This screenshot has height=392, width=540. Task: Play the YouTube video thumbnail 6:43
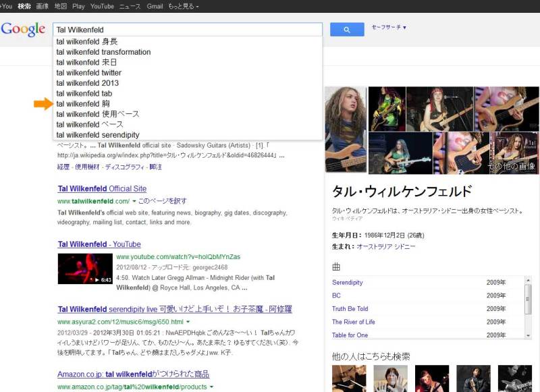pos(85,269)
